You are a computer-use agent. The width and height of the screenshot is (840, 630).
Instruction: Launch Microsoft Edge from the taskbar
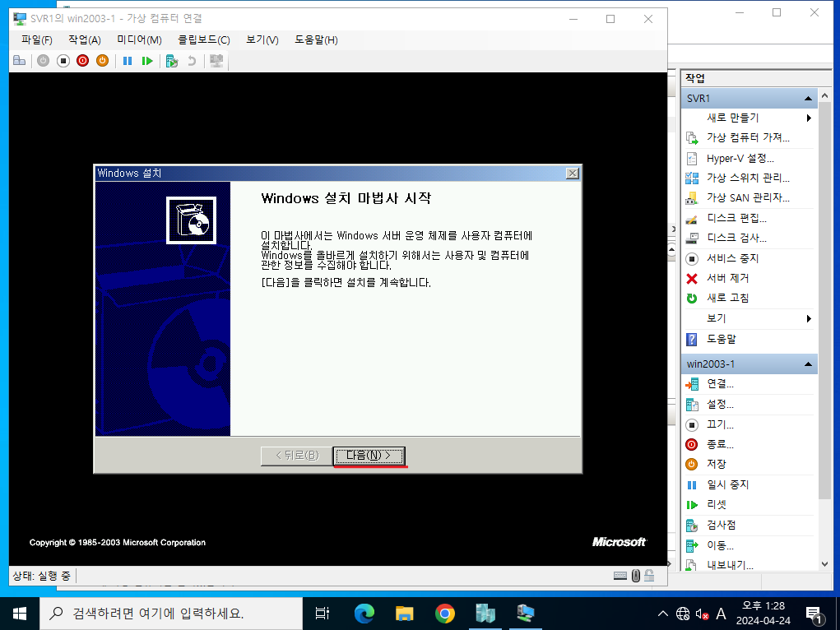click(x=364, y=614)
